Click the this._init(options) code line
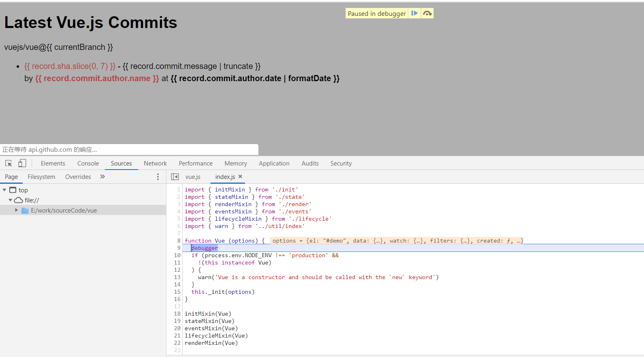Screen dimensions: 644x357 (223, 292)
